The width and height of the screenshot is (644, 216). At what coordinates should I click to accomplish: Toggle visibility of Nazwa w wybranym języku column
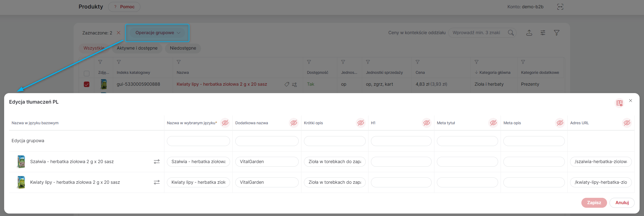tap(225, 123)
